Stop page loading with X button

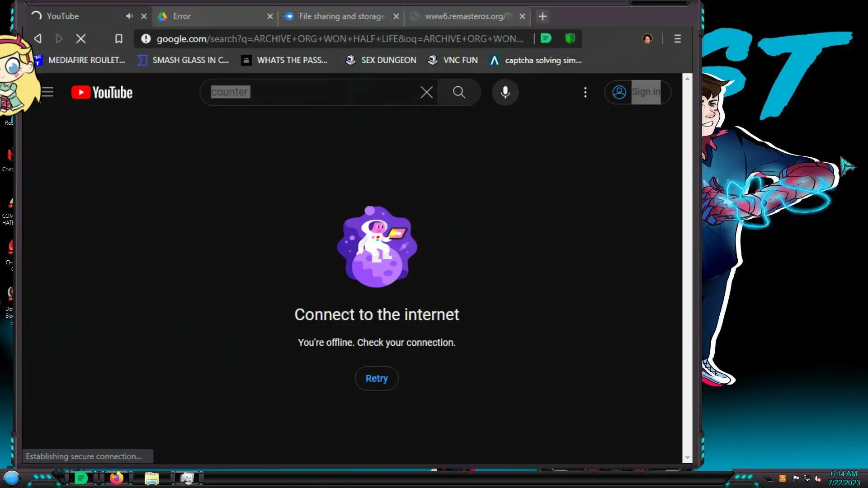click(x=81, y=39)
